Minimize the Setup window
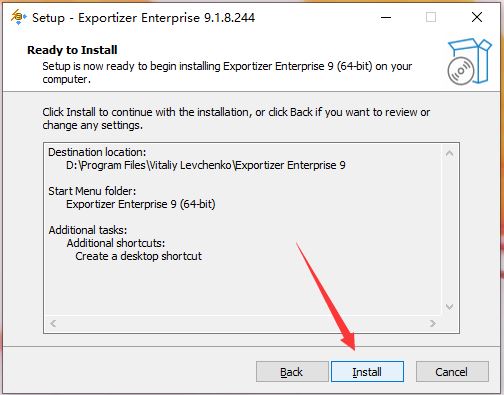The width and height of the screenshot is (504, 395). pos(386,17)
